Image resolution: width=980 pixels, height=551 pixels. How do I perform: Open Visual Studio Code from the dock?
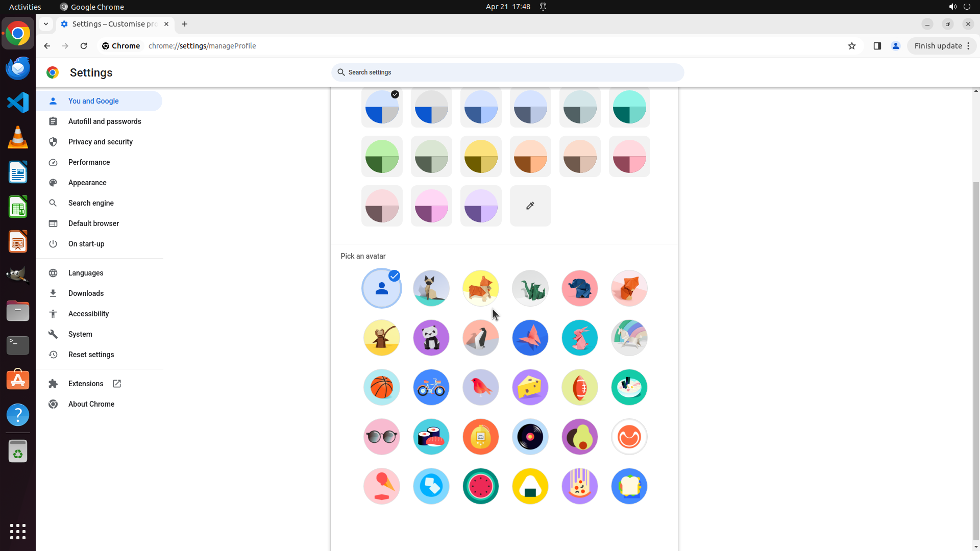pos(18,103)
